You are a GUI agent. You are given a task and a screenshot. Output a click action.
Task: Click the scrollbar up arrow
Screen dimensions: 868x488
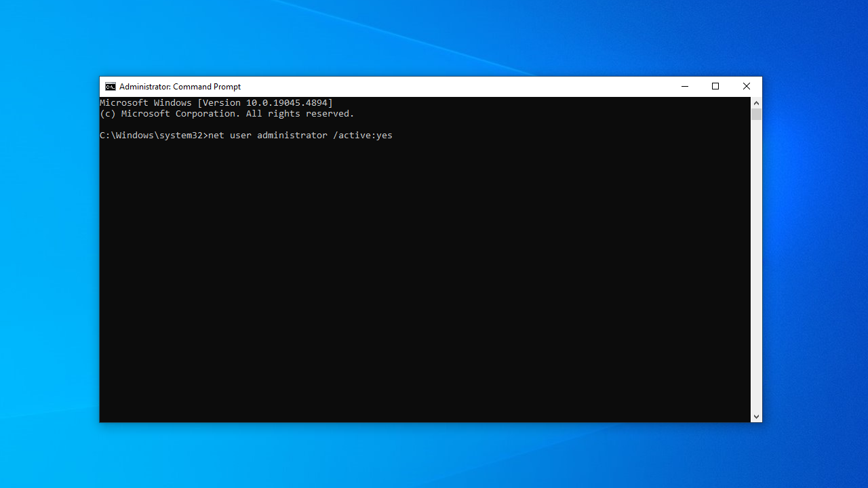click(x=756, y=103)
